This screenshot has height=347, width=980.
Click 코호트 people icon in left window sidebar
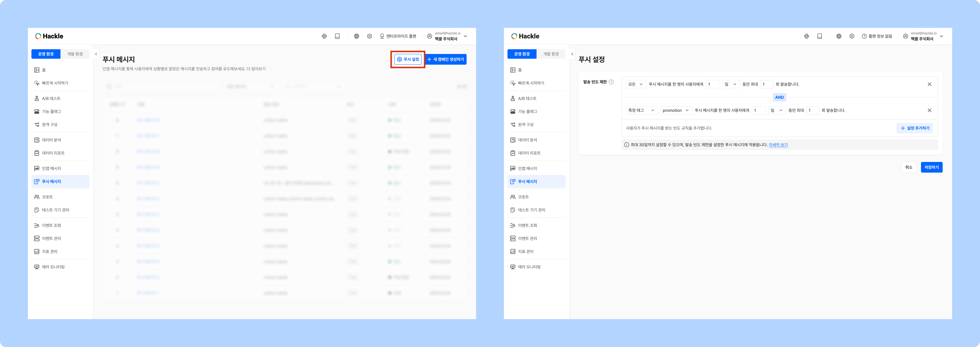click(x=37, y=197)
